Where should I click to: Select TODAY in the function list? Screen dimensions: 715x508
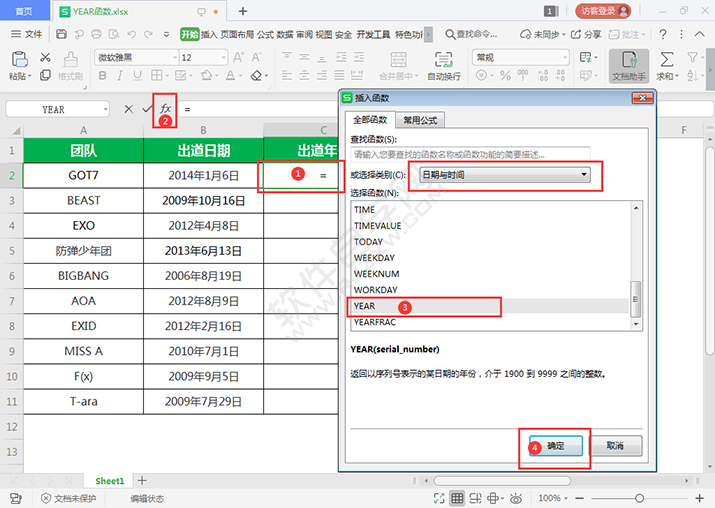tap(489, 242)
